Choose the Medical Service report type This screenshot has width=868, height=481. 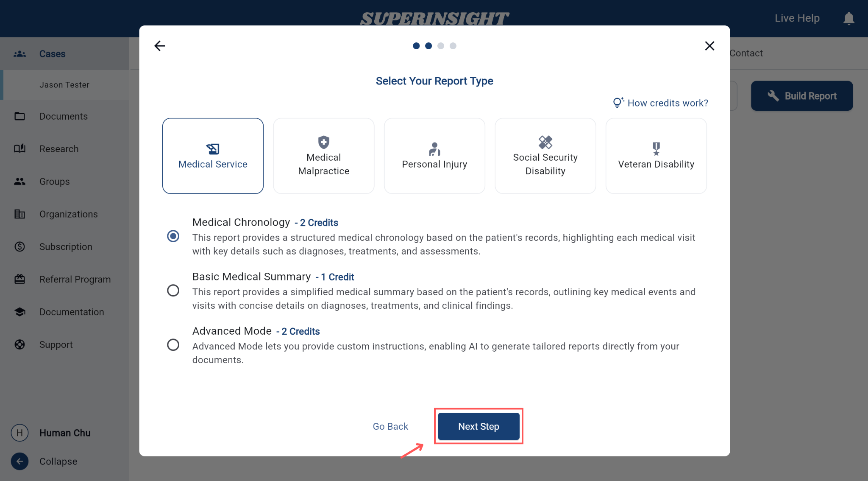pyautogui.click(x=213, y=156)
